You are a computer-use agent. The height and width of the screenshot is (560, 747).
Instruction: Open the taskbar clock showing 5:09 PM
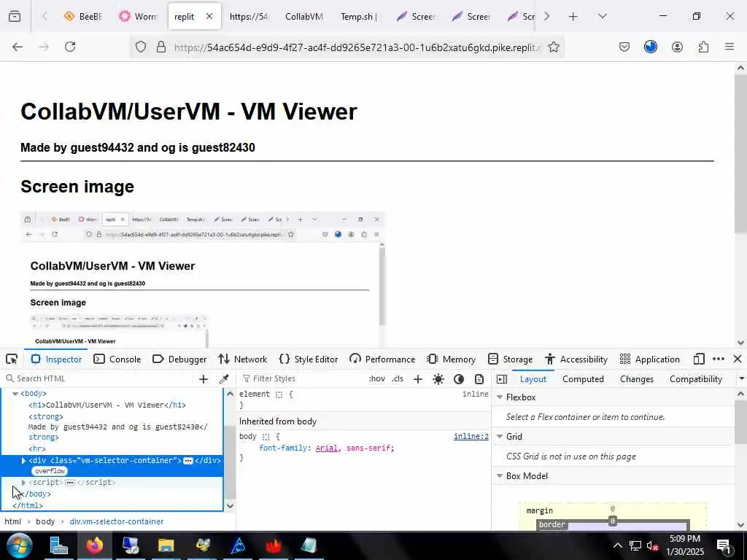point(685,545)
